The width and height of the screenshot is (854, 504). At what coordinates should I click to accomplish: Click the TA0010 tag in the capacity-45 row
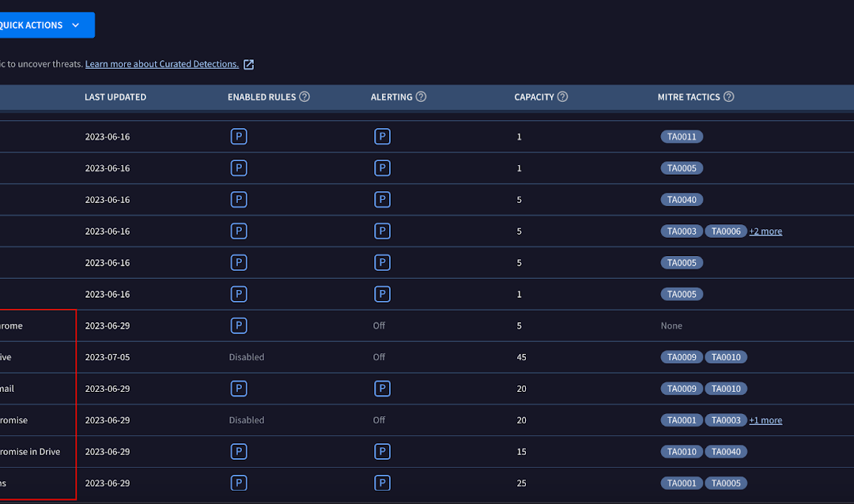pyautogui.click(x=726, y=357)
